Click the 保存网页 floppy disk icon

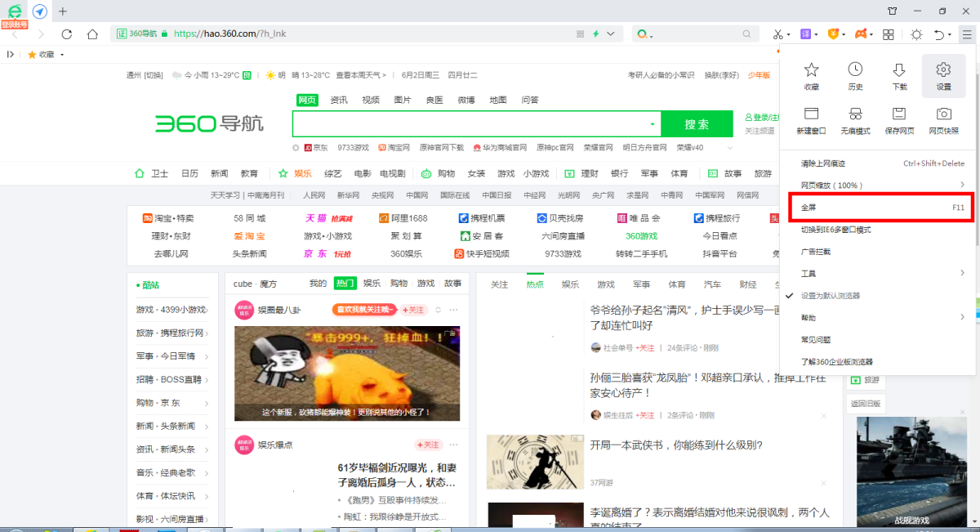pyautogui.click(x=899, y=114)
